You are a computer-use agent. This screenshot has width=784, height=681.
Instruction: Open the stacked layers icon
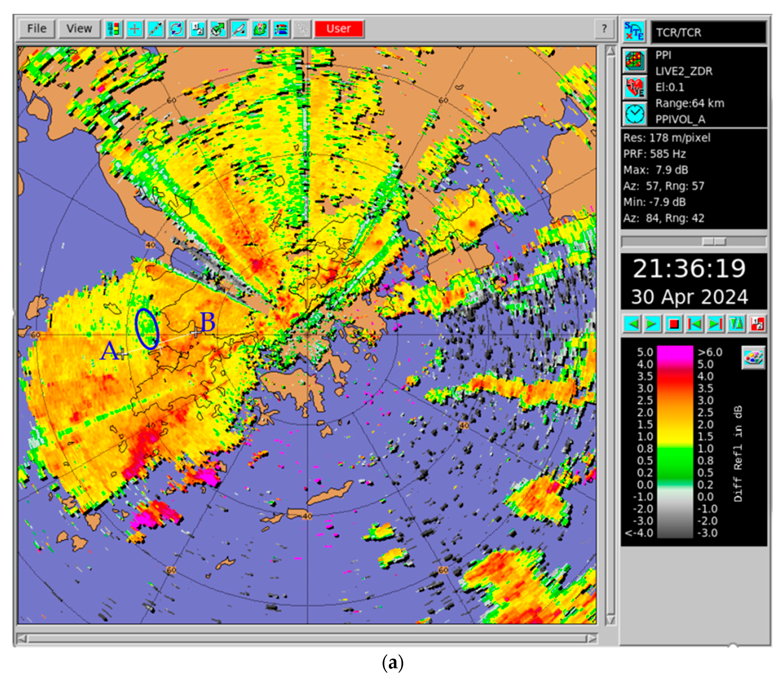[281, 29]
